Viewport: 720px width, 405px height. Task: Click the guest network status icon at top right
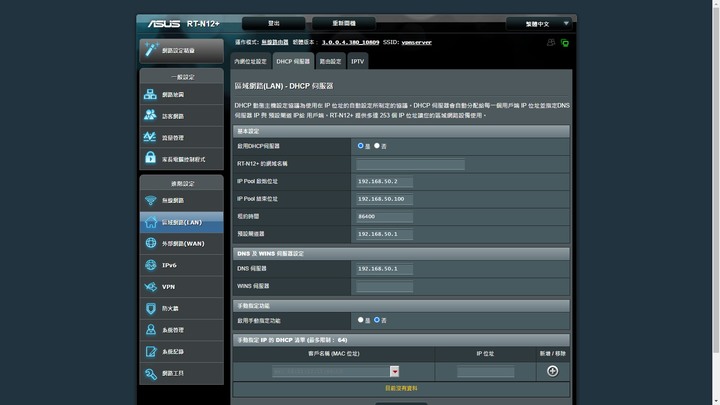[551, 43]
